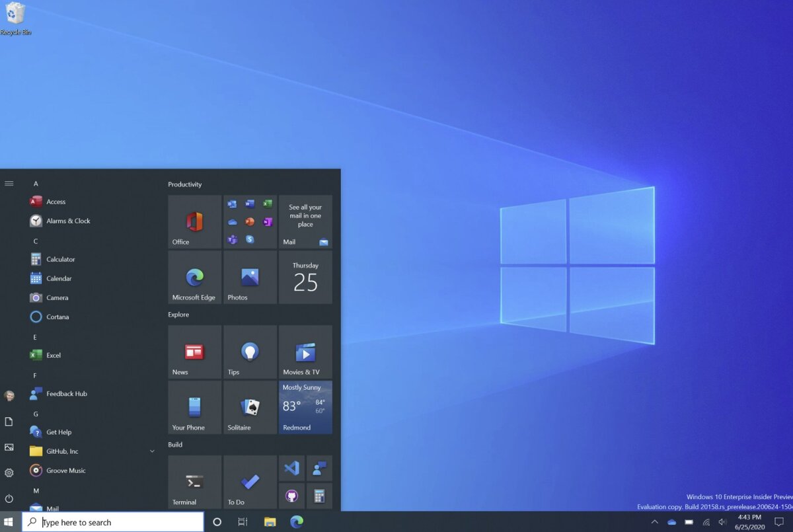This screenshot has height=532, width=793.
Task: Open the Weather tile for Redmond
Action: [305, 407]
